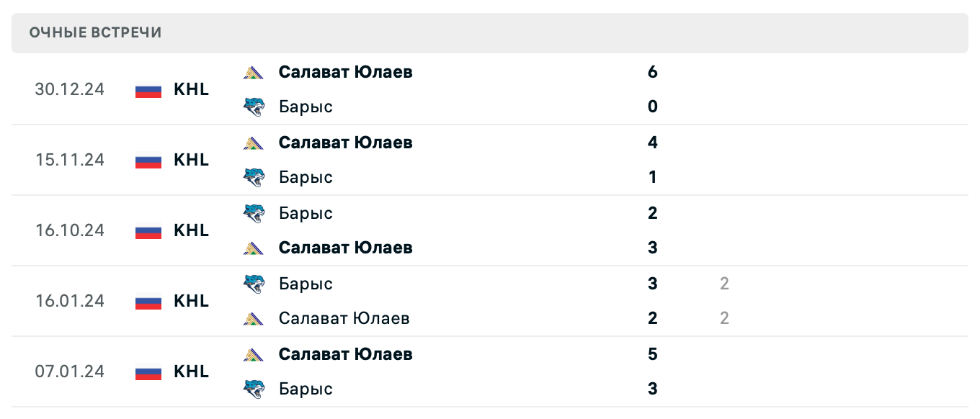Click the KHL label in the 30.12.24 row
This screenshot has width=980, height=419.
click(x=191, y=89)
